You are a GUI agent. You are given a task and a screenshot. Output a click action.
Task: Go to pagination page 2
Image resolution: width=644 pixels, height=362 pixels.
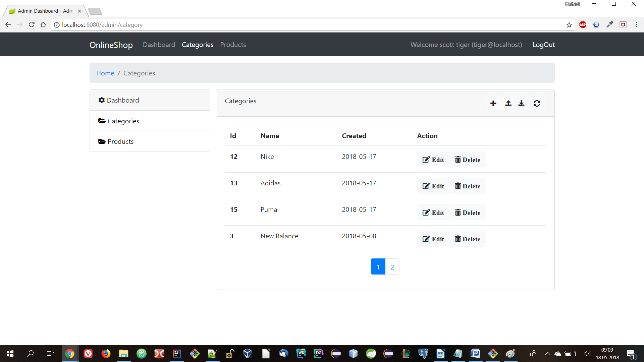(392, 267)
